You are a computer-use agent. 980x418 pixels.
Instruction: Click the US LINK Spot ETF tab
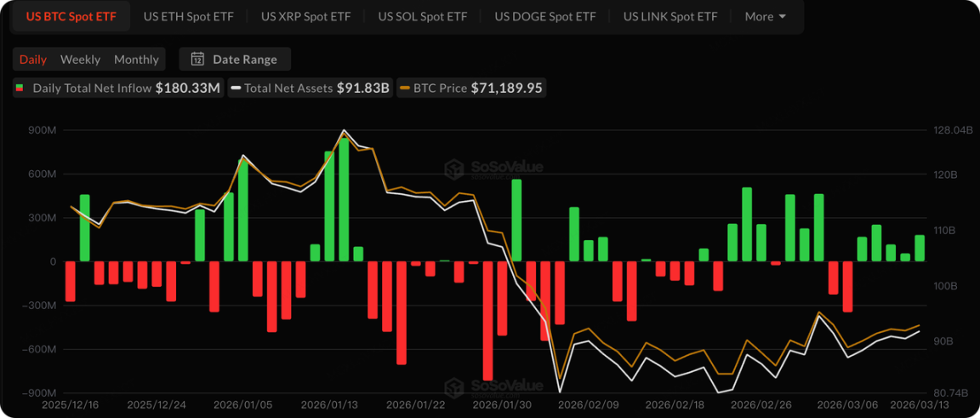(x=670, y=16)
